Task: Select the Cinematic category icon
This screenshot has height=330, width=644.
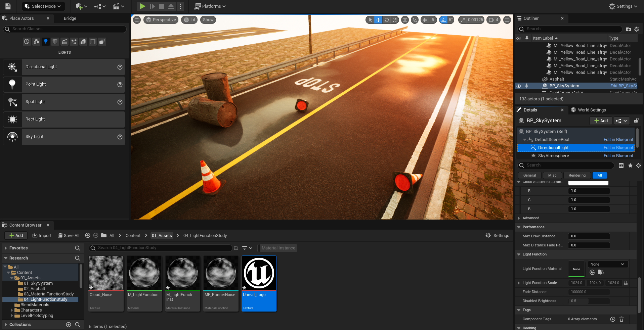Action: [x=65, y=42]
